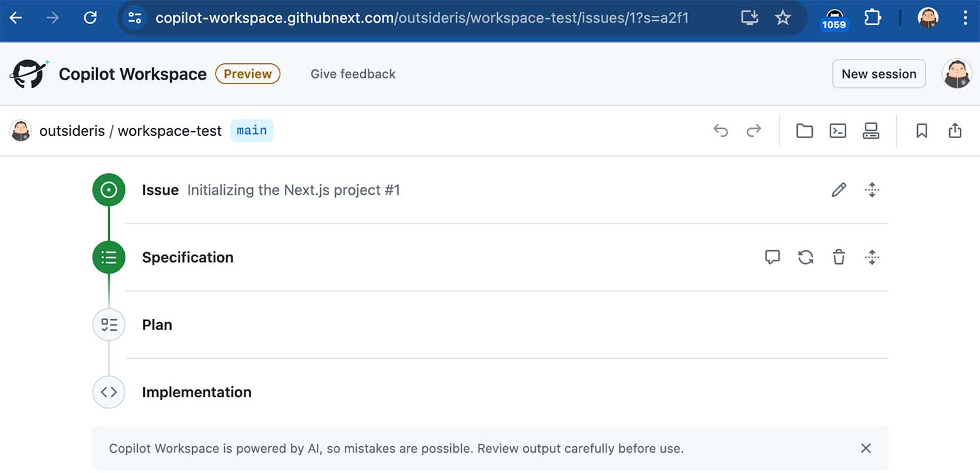This screenshot has height=473, width=980.
Task: Edit the issue with the pencil icon
Action: (x=839, y=190)
